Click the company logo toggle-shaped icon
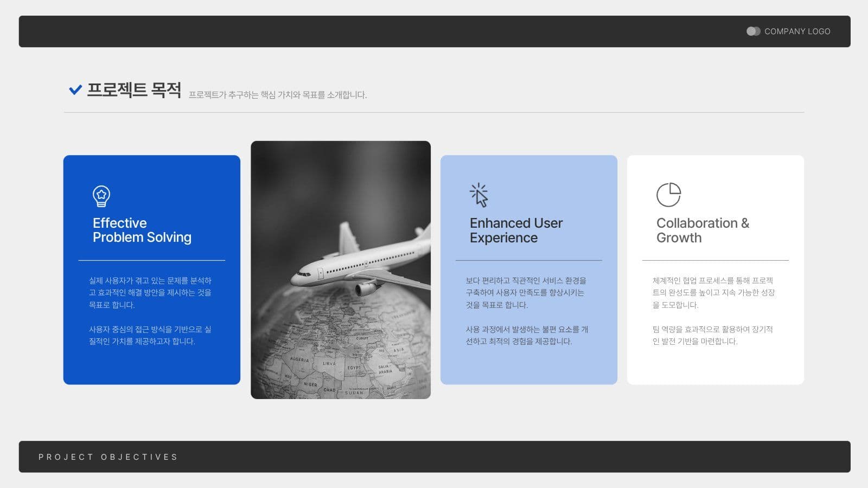 coord(754,31)
